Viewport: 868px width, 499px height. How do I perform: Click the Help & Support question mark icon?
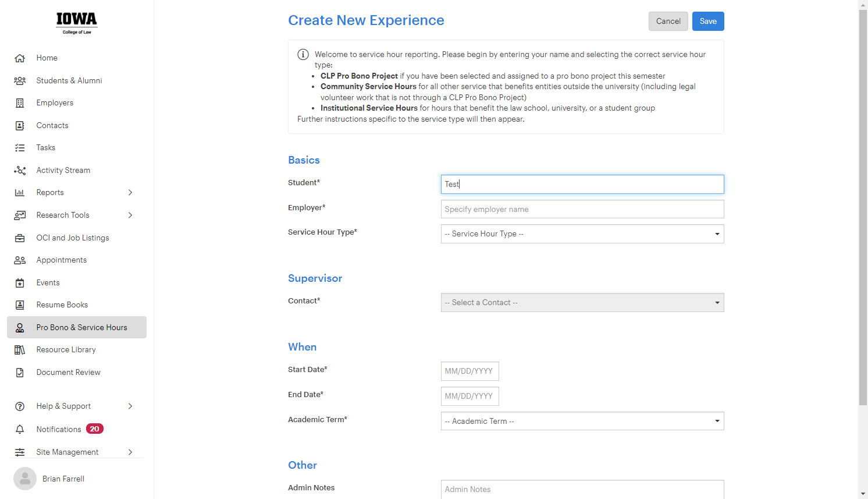20,406
